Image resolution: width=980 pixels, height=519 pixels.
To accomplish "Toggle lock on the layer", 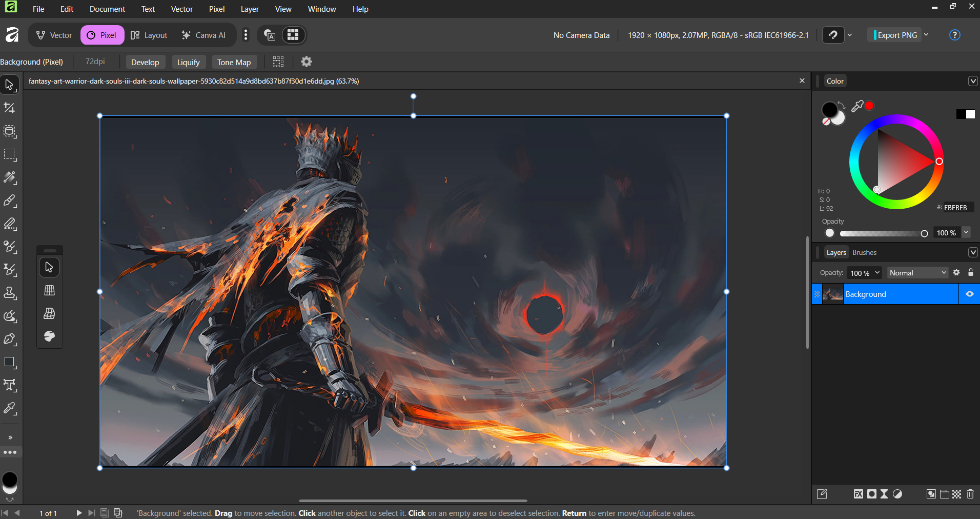I will (x=971, y=272).
